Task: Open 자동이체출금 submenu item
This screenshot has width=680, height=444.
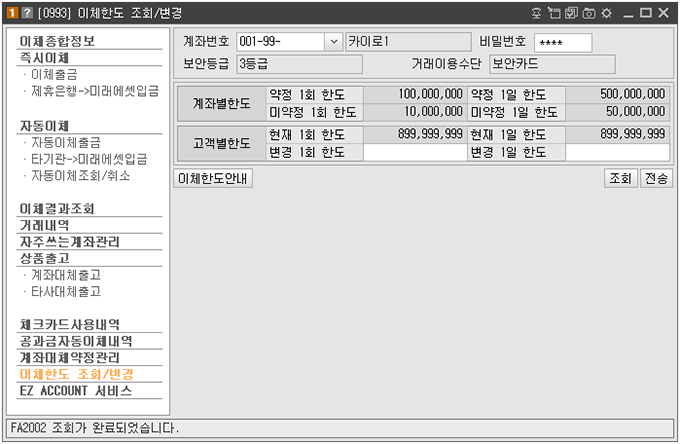Action: click(x=66, y=143)
